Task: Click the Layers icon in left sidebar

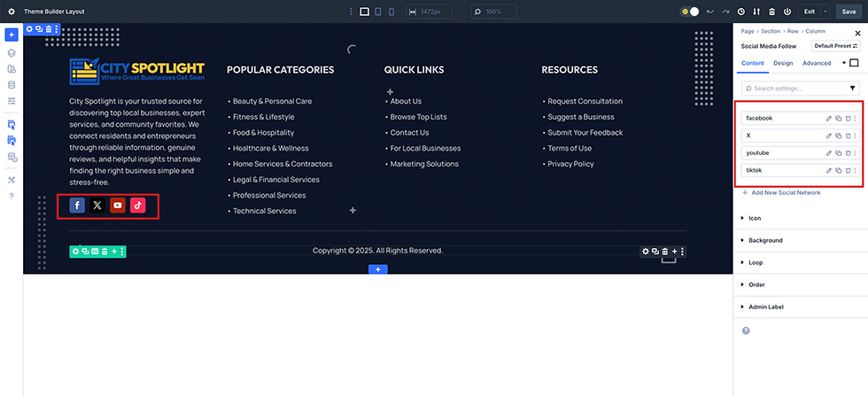Action: pos(12,53)
